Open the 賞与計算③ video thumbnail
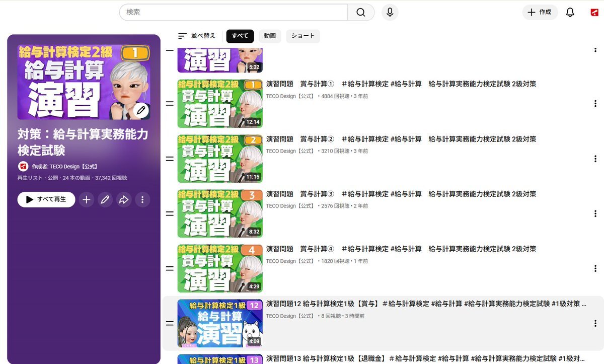Viewport: 604px width, 364px height. click(x=220, y=213)
